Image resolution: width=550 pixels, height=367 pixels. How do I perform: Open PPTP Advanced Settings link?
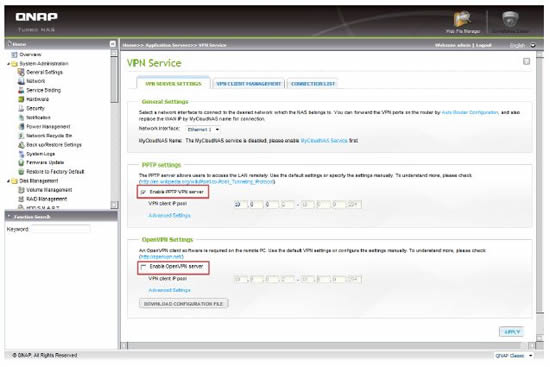coord(169,215)
